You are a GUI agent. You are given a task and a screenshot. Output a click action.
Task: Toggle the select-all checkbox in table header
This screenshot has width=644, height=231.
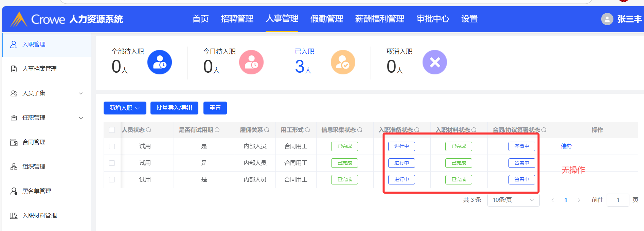coord(112,130)
